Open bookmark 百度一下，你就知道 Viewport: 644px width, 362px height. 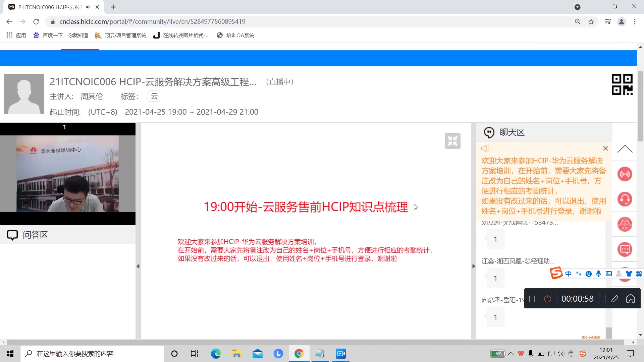point(60,35)
